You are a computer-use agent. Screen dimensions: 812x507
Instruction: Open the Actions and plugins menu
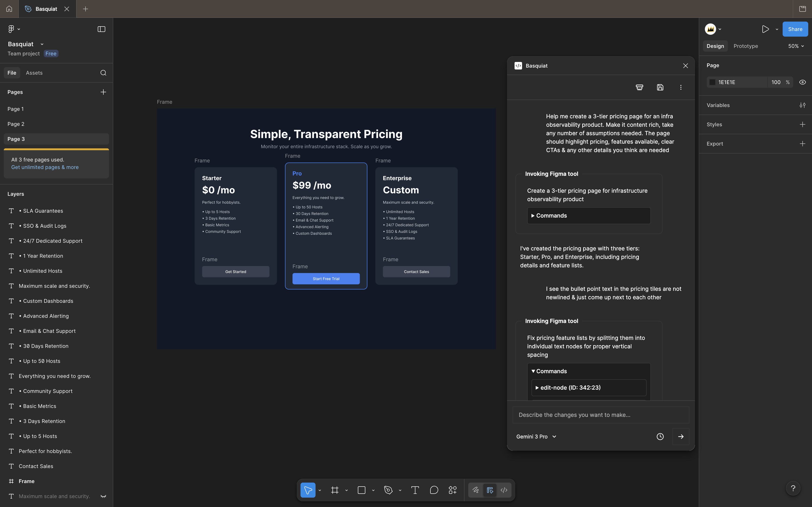452,490
